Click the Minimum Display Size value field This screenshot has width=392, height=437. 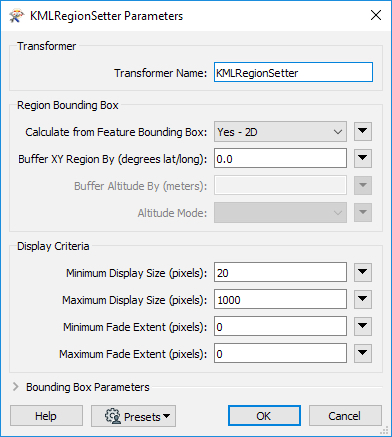tap(280, 273)
